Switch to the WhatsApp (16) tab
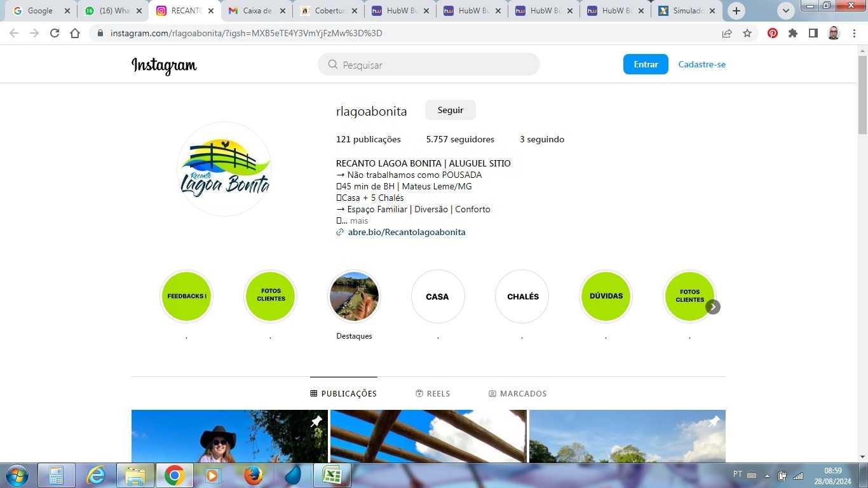Image resolution: width=868 pixels, height=488 pixels. [x=113, y=11]
